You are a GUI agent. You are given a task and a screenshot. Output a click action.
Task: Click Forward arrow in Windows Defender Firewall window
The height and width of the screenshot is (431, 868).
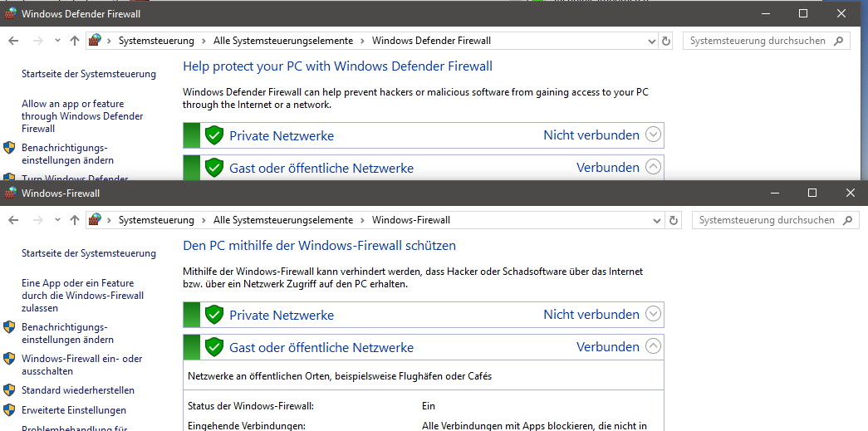pyautogui.click(x=37, y=41)
